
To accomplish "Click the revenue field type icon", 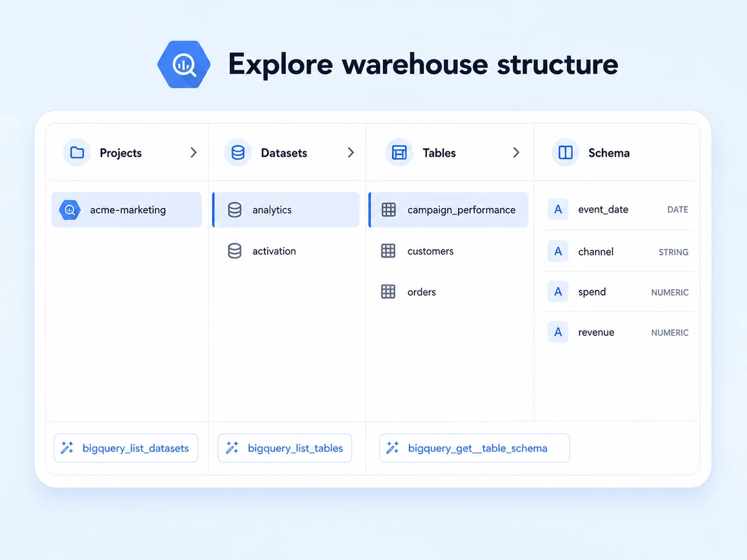I will [x=558, y=332].
